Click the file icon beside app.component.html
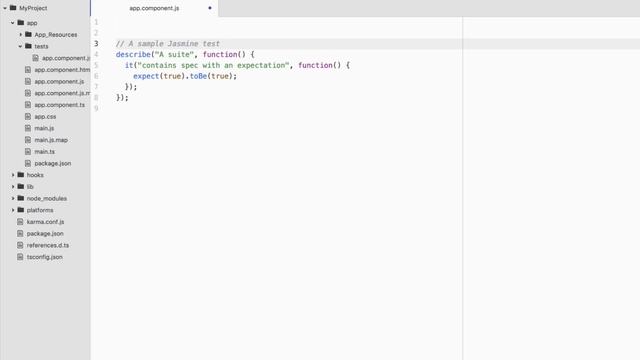The image size is (640, 360). (28, 70)
